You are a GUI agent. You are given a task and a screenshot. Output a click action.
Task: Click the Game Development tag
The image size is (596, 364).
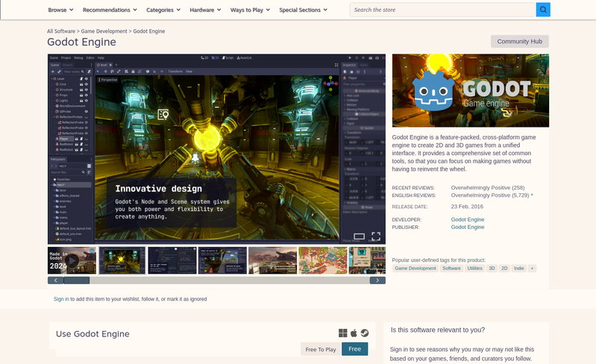click(x=415, y=269)
